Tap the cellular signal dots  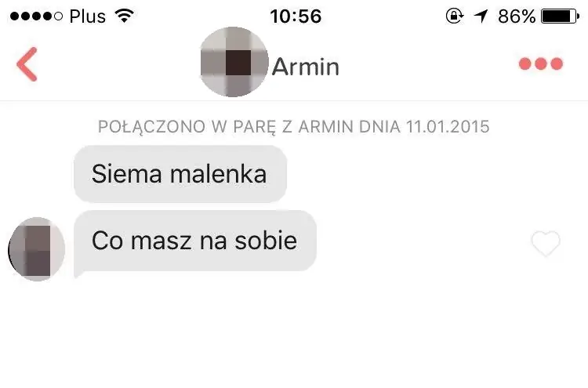click(36, 16)
